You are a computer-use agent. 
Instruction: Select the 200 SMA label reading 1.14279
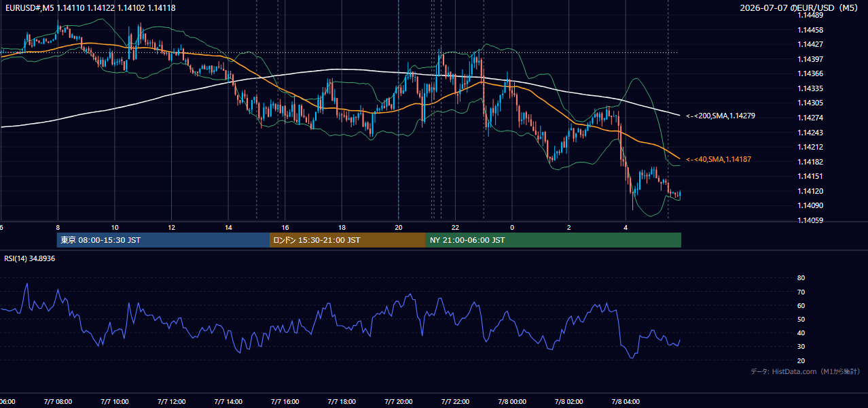pos(721,116)
